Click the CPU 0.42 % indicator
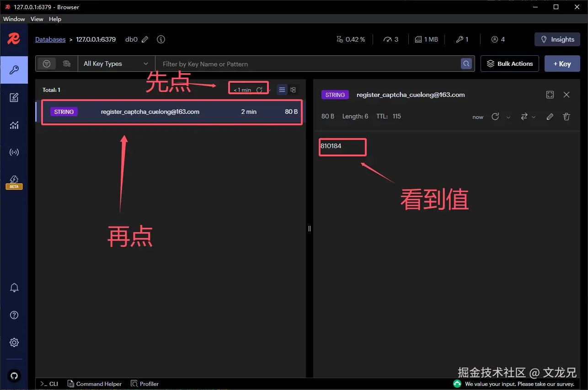Screen dimensions: 588x390 click(x=351, y=39)
